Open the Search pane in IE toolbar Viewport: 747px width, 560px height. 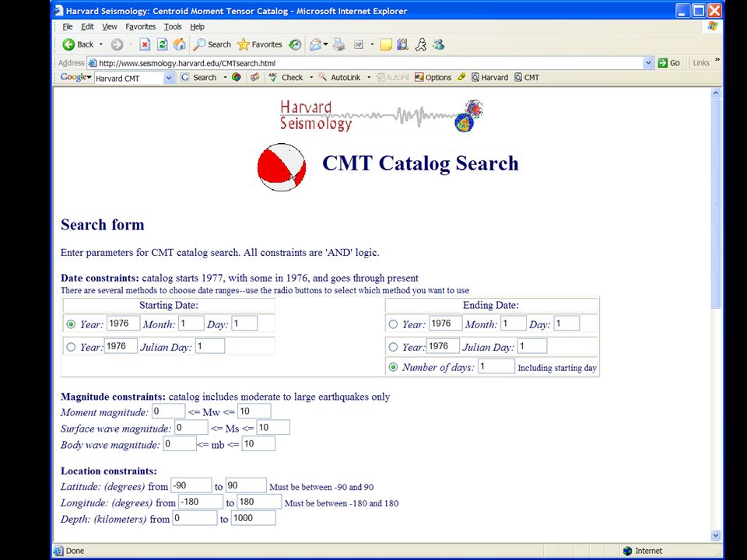(212, 44)
